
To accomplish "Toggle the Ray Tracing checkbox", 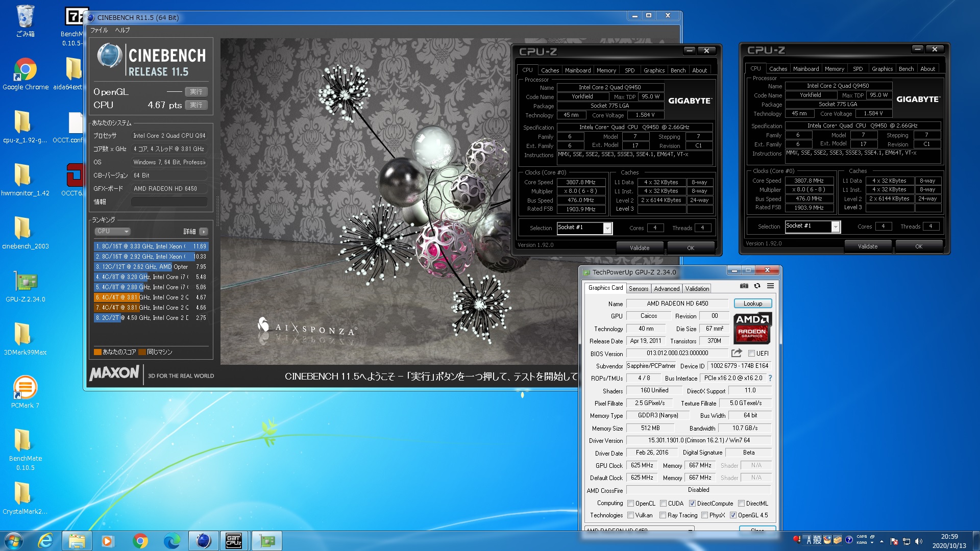I will (663, 515).
